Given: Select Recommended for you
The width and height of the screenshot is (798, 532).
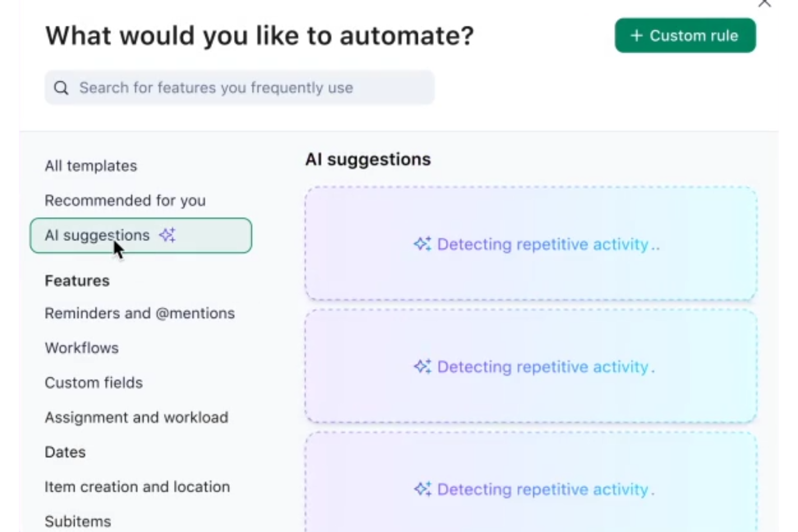Looking at the screenshot, I should 125,200.
